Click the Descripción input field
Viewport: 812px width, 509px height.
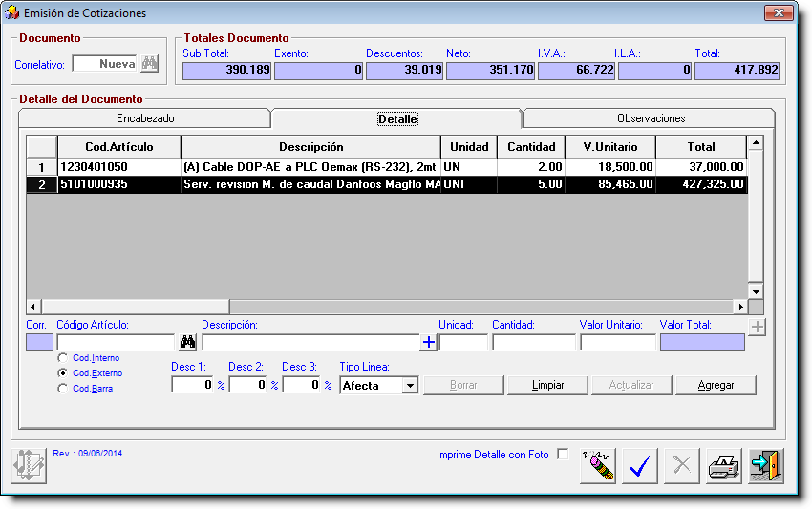(x=310, y=342)
